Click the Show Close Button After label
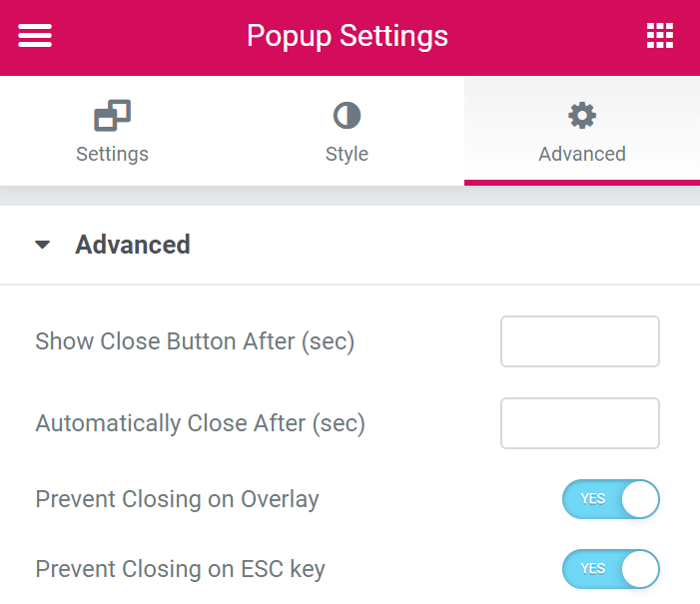The height and width of the screenshot is (604, 700). pyautogui.click(x=195, y=342)
